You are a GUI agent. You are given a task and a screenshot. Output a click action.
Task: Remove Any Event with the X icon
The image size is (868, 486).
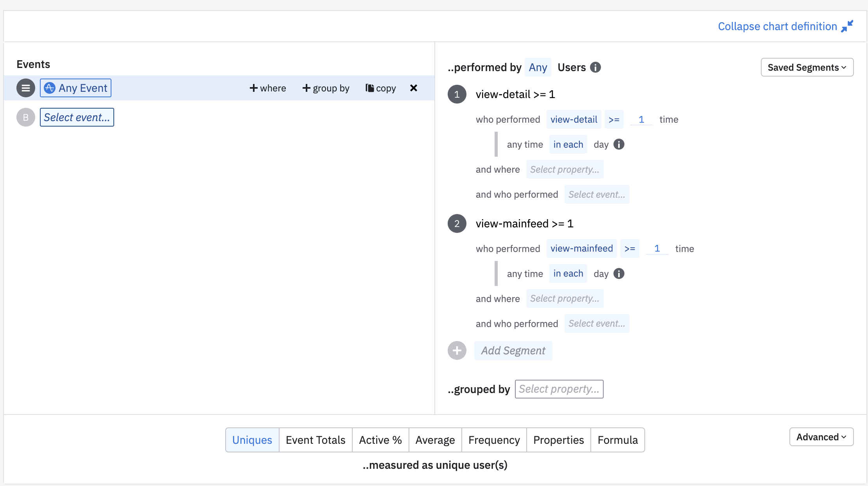(x=413, y=88)
